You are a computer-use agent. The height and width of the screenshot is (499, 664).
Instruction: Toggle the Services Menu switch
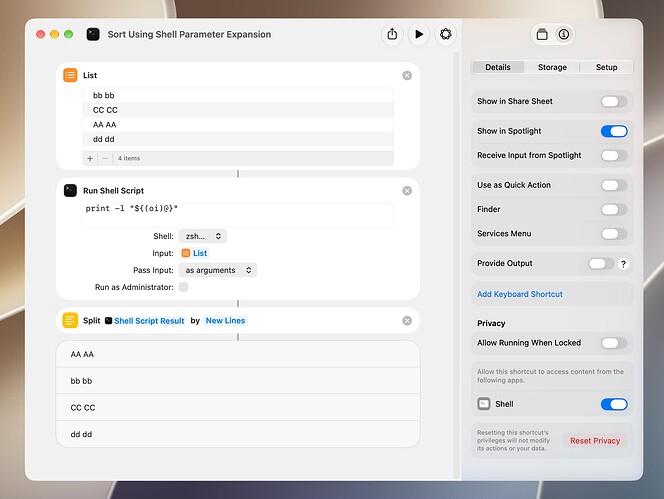point(614,233)
